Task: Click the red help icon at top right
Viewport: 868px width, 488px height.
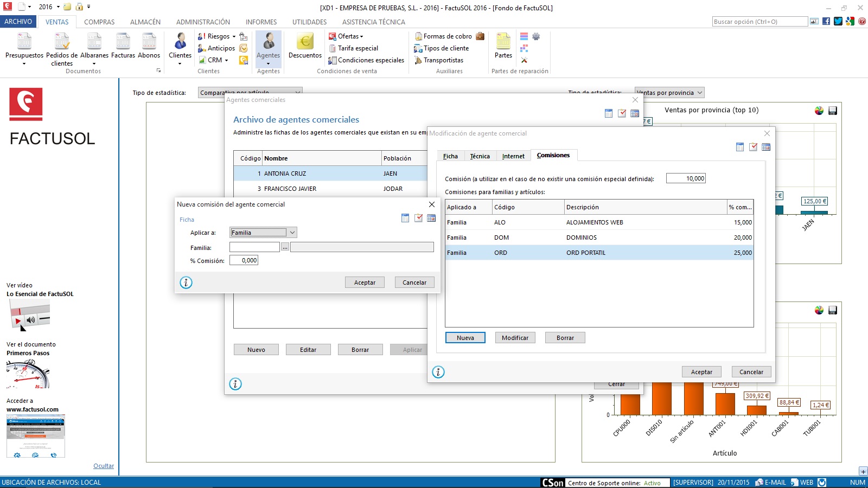Action: pyautogui.click(x=862, y=21)
